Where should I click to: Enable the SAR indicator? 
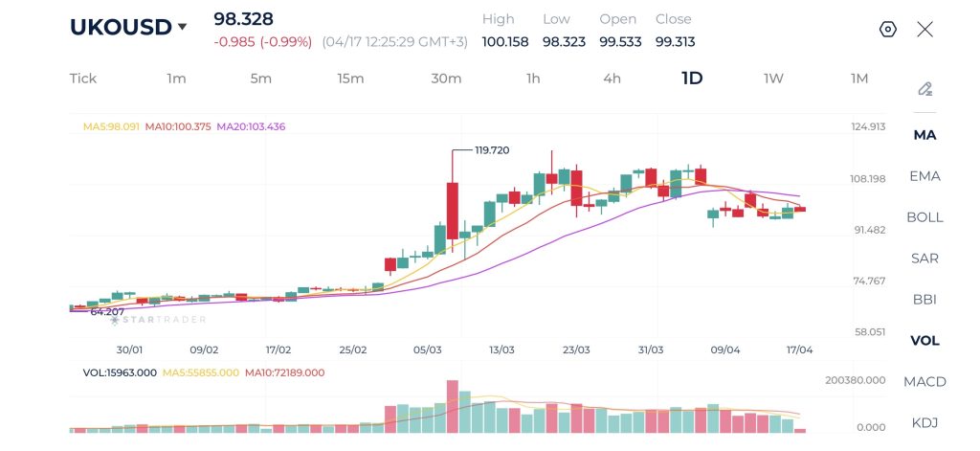click(924, 259)
